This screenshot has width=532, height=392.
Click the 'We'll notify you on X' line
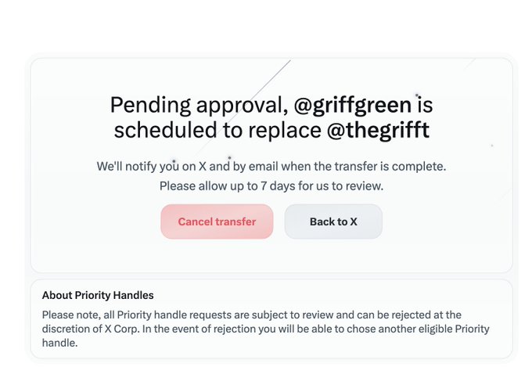(163, 167)
